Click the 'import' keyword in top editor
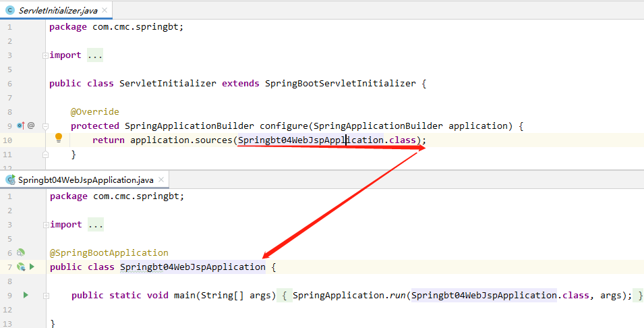The height and width of the screenshot is (328, 644). click(65, 55)
